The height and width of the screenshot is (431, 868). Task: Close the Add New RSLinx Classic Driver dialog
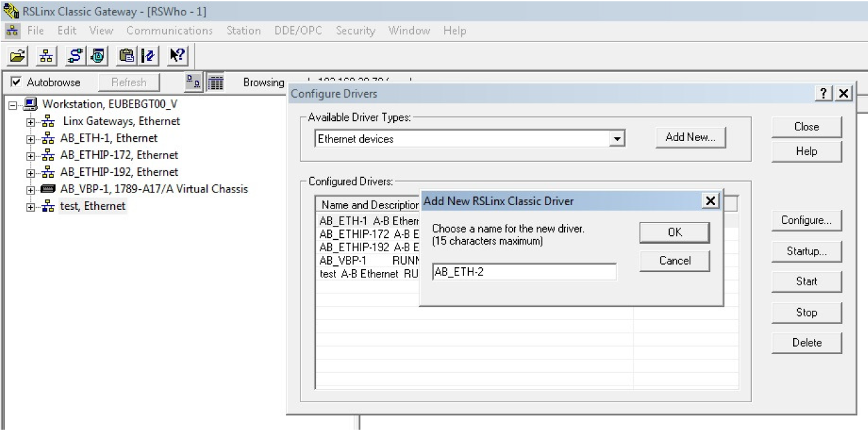coord(711,201)
